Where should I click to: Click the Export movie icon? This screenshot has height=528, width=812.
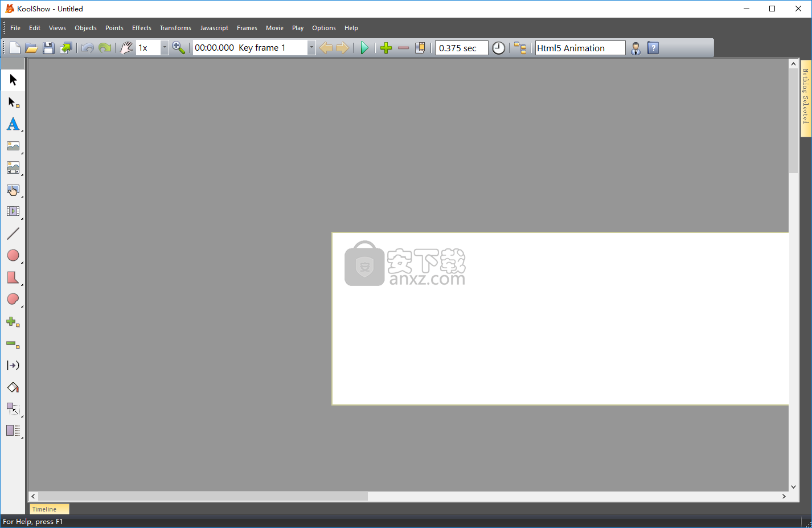pos(66,48)
